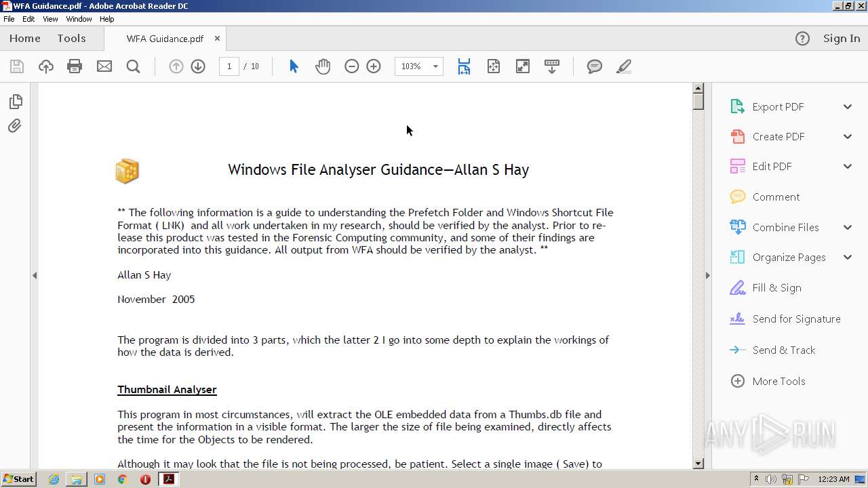The image size is (868, 488).
Task: Open Send for Signature tool
Action: click(x=796, y=319)
